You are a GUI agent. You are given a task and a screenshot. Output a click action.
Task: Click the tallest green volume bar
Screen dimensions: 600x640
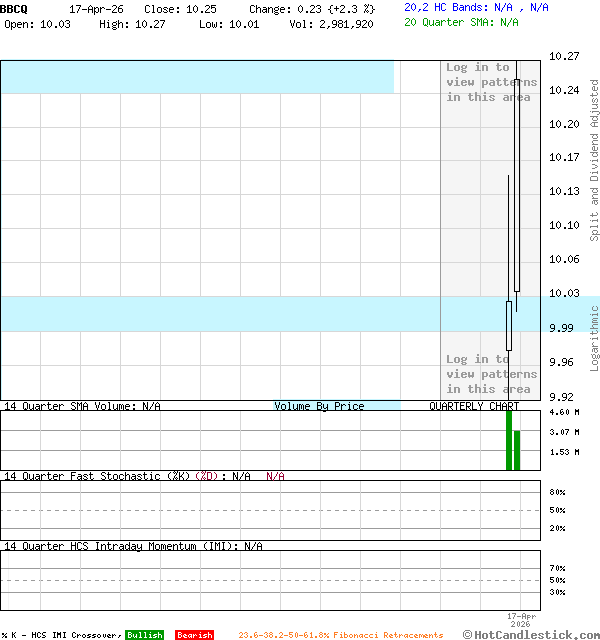[509, 440]
